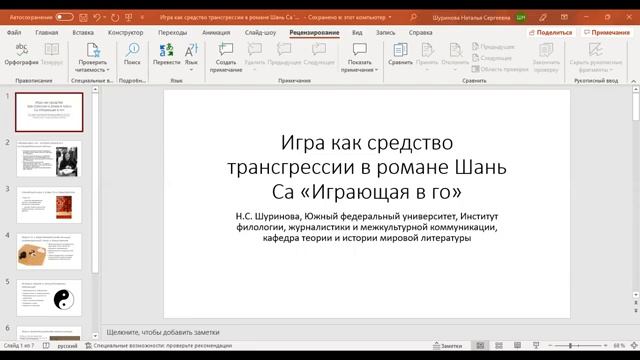640x360 pixels.
Task: Switch to the Конструктор tab
Action: [125, 32]
